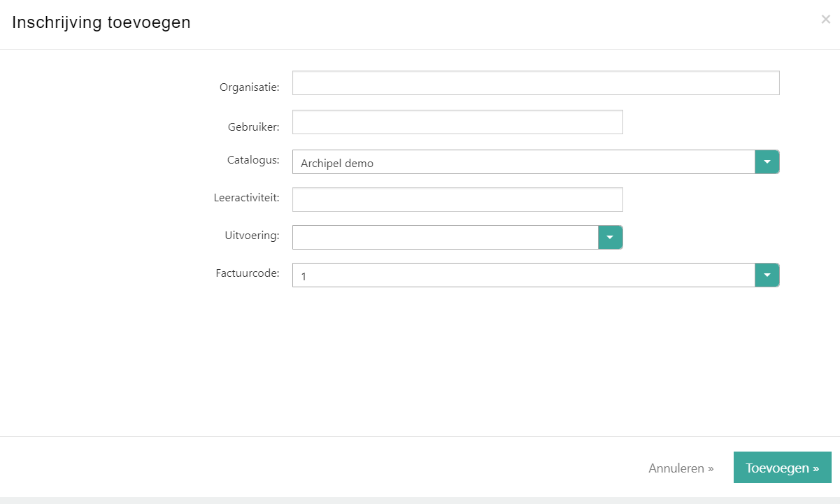
Task: Click the 'Factuurcode:' label
Action: (x=248, y=273)
